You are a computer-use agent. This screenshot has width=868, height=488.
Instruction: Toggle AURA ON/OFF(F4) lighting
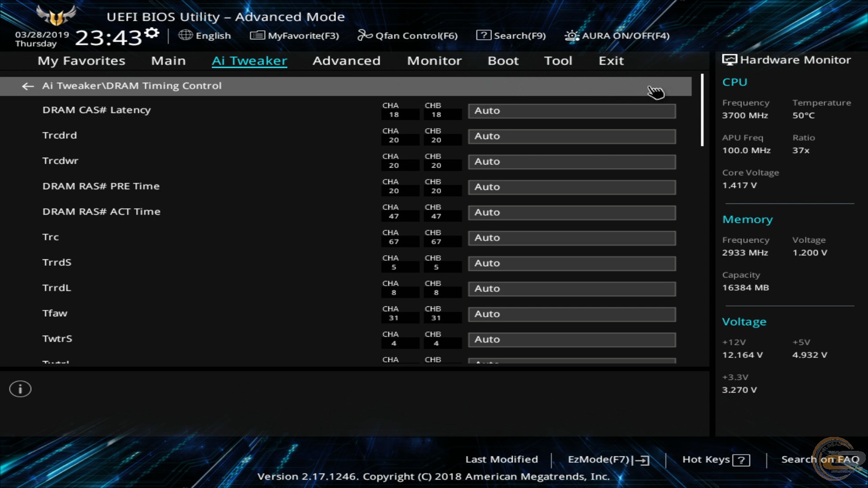click(617, 36)
